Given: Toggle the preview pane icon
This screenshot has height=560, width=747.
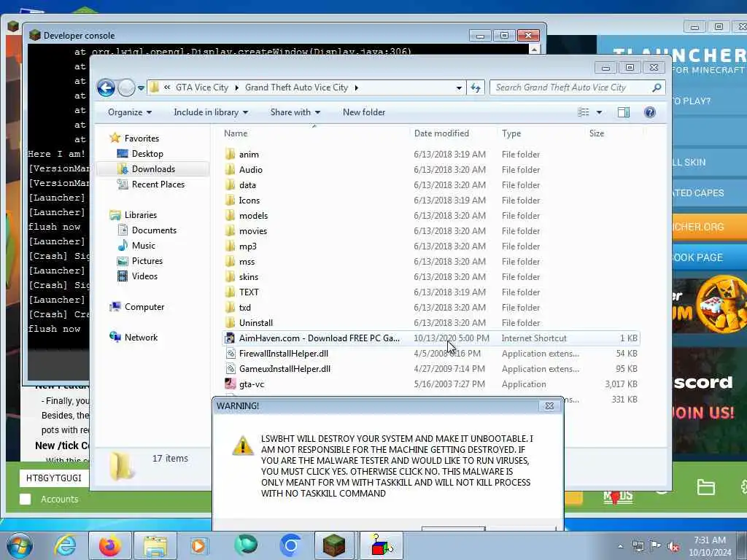Looking at the screenshot, I should coord(624,112).
